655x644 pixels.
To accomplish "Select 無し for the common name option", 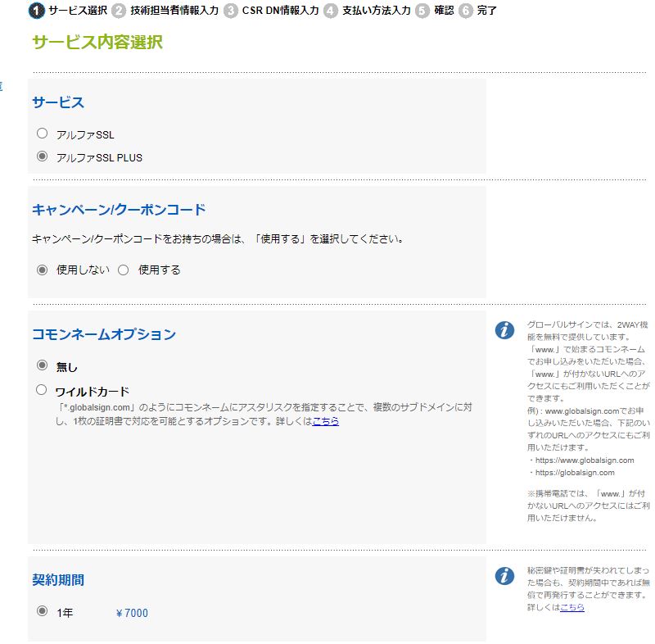I will tap(42, 365).
